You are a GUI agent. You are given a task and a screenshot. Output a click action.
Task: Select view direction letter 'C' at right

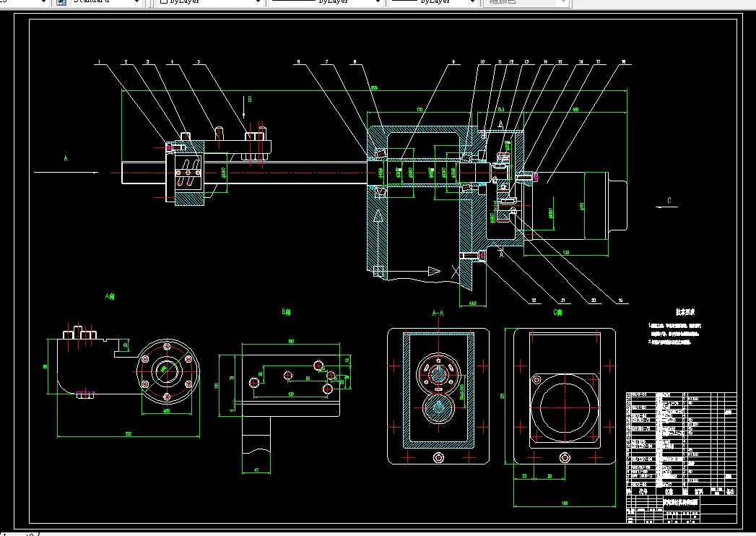pos(669,201)
